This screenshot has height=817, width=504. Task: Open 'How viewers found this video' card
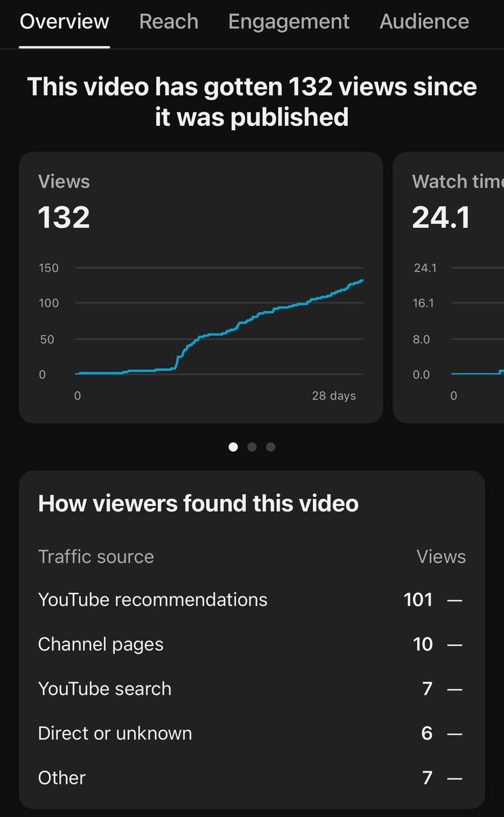pyautogui.click(x=252, y=639)
